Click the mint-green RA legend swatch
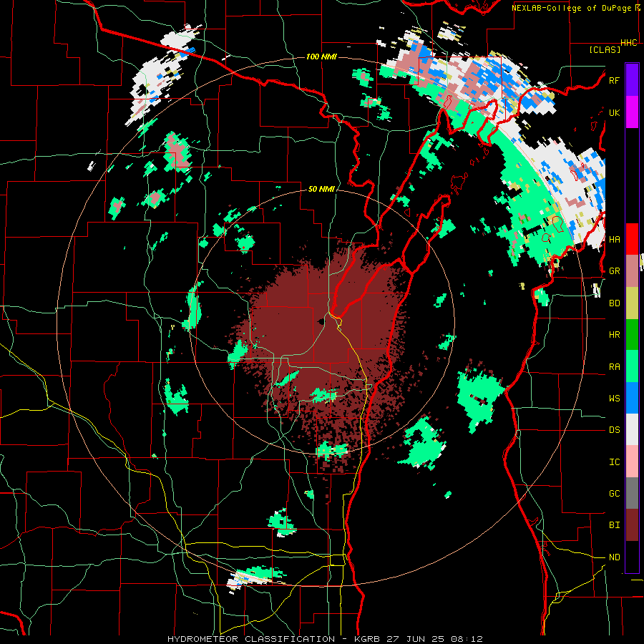 tap(632, 366)
